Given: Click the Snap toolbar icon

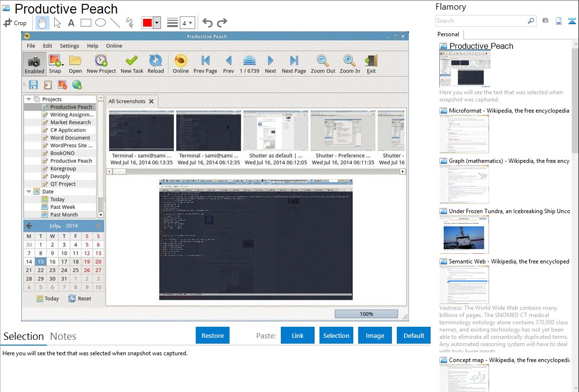Looking at the screenshot, I should pyautogui.click(x=55, y=64).
